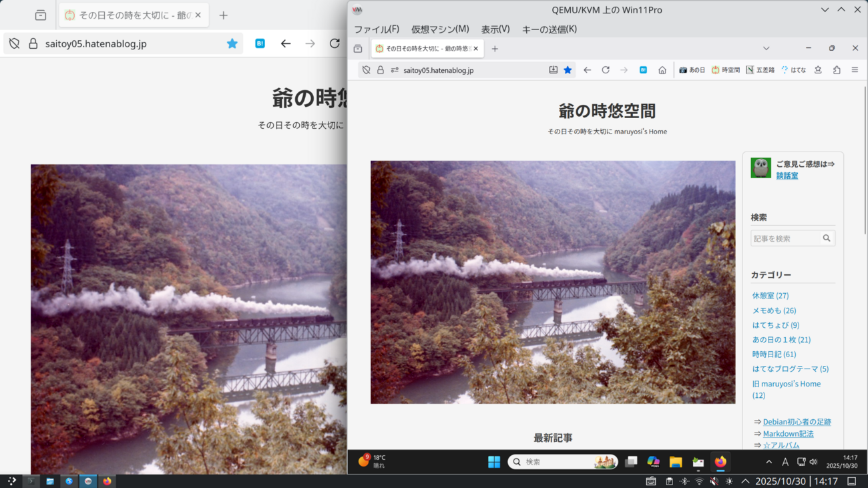
Task: Follow the Markdown記法 link
Action: pyautogui.click(x=789, y=434)
